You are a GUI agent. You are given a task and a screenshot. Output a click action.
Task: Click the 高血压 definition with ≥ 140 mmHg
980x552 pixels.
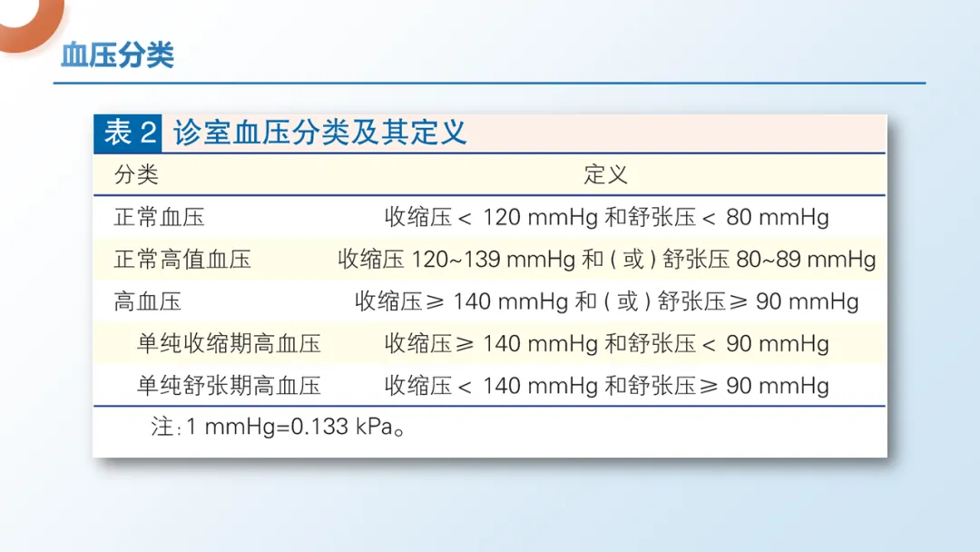click(606, 302)
